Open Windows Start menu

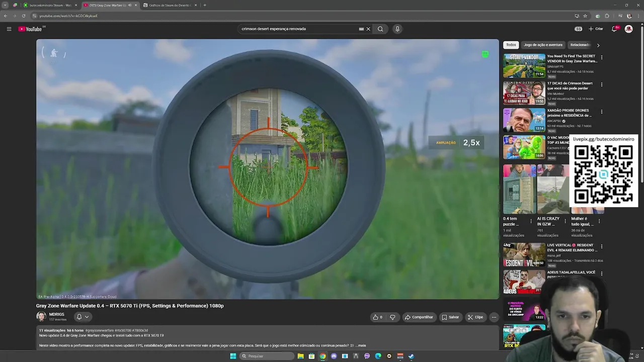point(233,356)
